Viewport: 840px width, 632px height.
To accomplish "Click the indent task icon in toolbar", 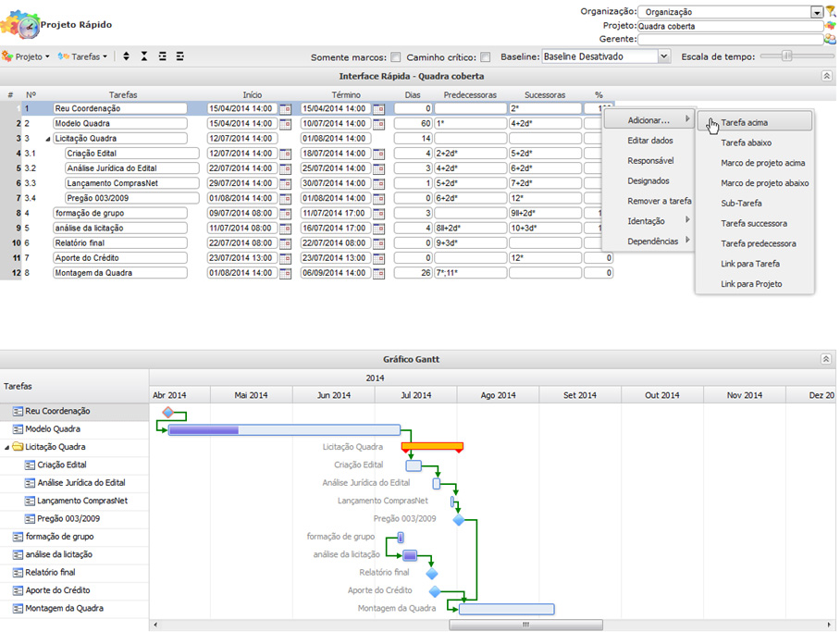I will (162, 56).
